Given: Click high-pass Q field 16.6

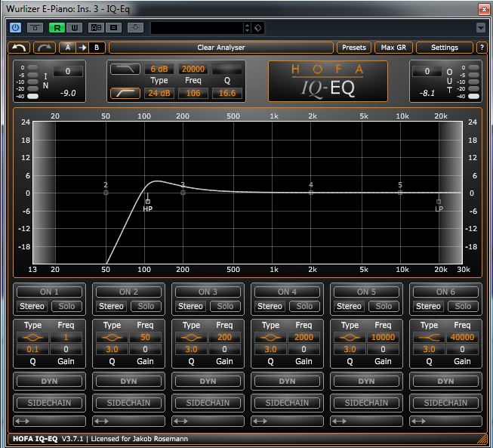Looking at the screenshot, I should click(x=227, y=93).
